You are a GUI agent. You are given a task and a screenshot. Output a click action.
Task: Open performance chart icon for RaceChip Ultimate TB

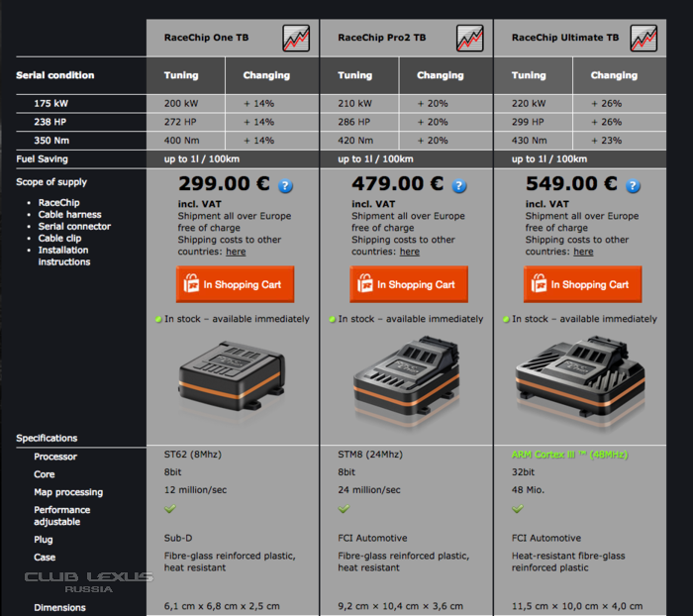pos(643,39)
